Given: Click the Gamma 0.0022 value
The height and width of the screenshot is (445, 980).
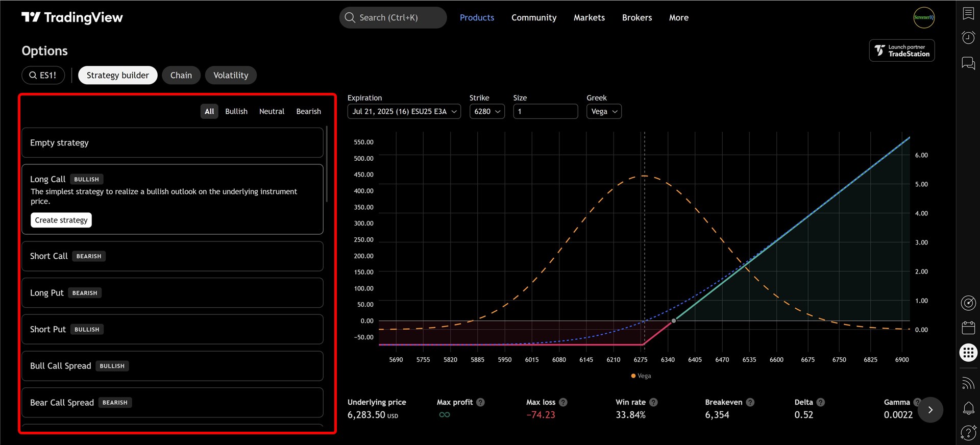Looking at the screenshot, I should point(898,415).
